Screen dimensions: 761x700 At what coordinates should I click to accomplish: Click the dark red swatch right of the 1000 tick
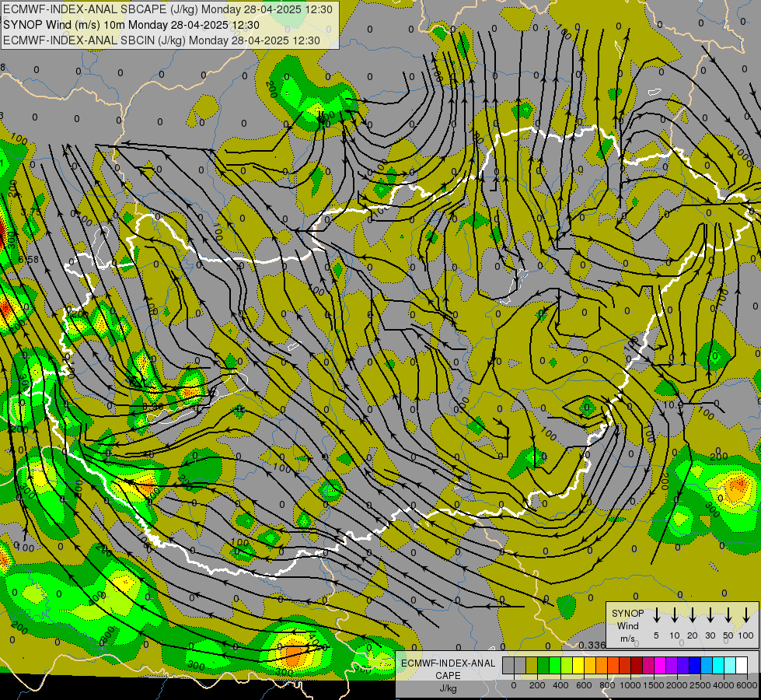637,665
